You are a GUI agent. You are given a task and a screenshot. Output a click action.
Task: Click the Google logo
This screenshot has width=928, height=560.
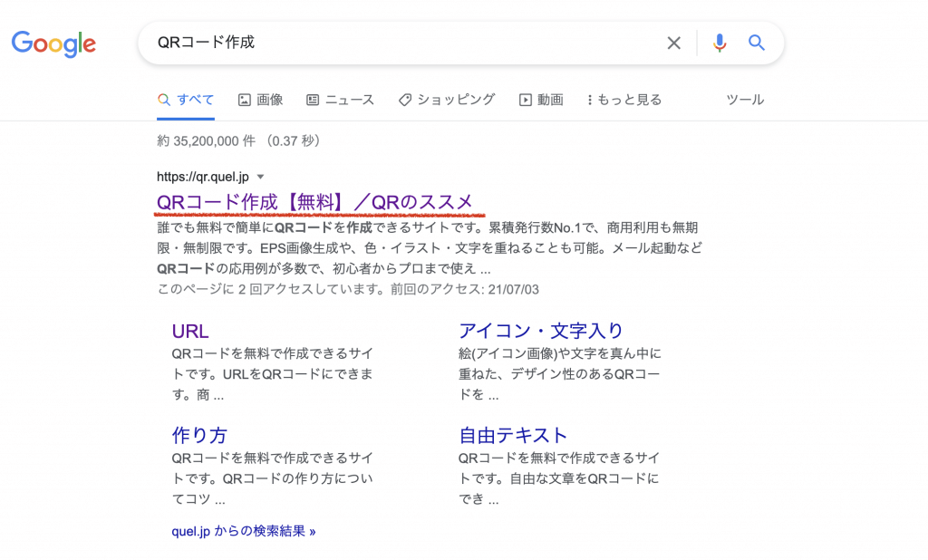(x=53, y=43)
